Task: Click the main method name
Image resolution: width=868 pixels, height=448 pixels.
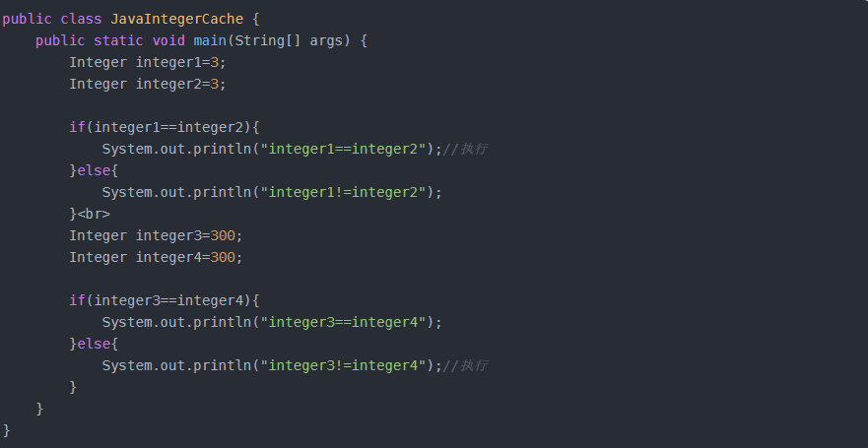Action: coord(210,40)
